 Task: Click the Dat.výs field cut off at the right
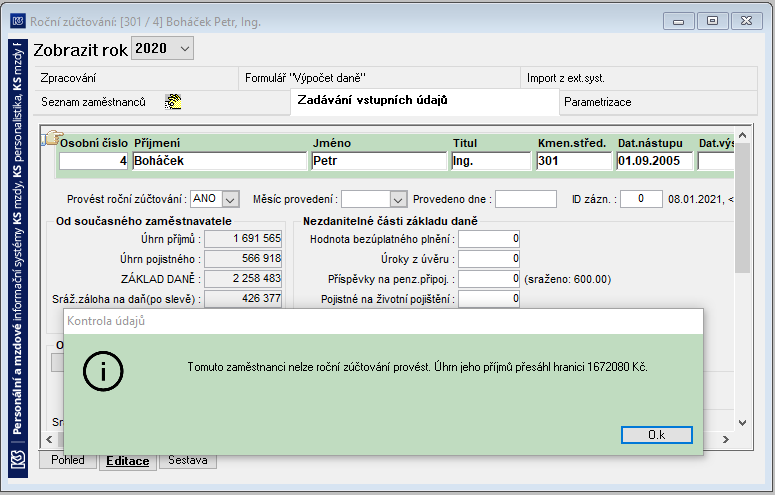[x=716, y=161]
